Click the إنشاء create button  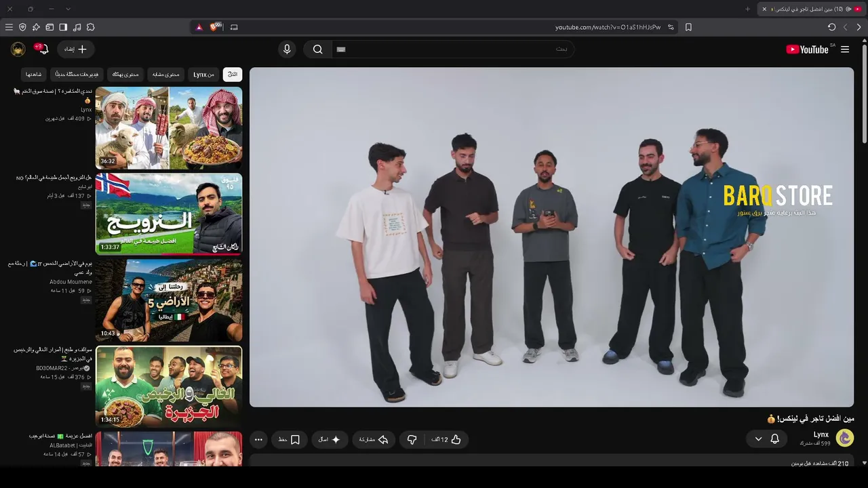click(x=75, y=49)
